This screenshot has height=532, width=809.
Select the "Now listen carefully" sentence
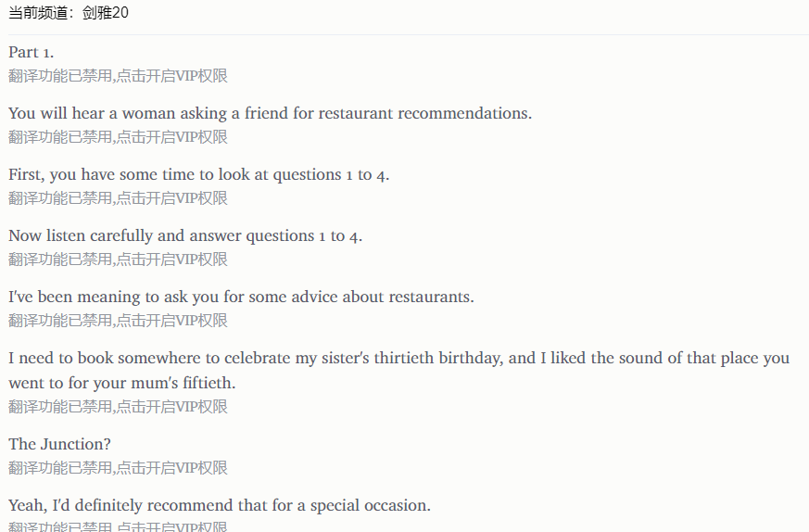click(x=185, y=235)
